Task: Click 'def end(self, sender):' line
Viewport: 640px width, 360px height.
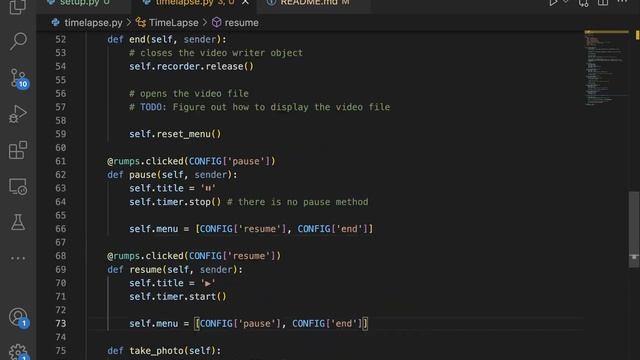Action: point(167,40)
